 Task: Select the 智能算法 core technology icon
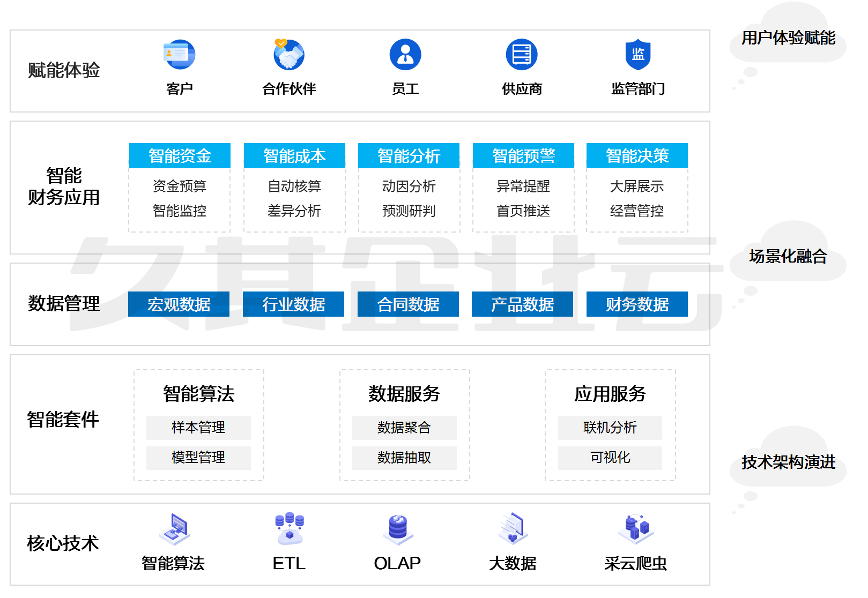click(x=175, y=529)
